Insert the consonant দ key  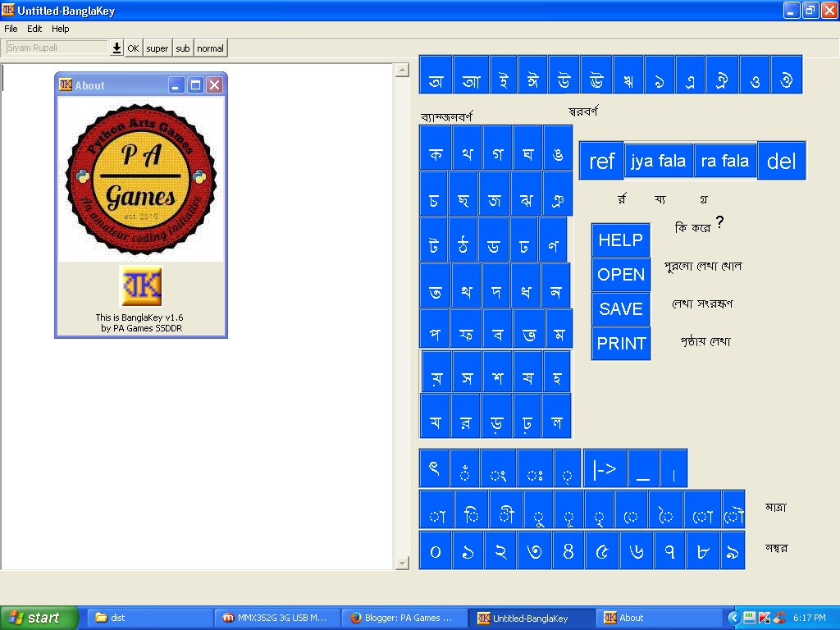click(x=496, y=285)
